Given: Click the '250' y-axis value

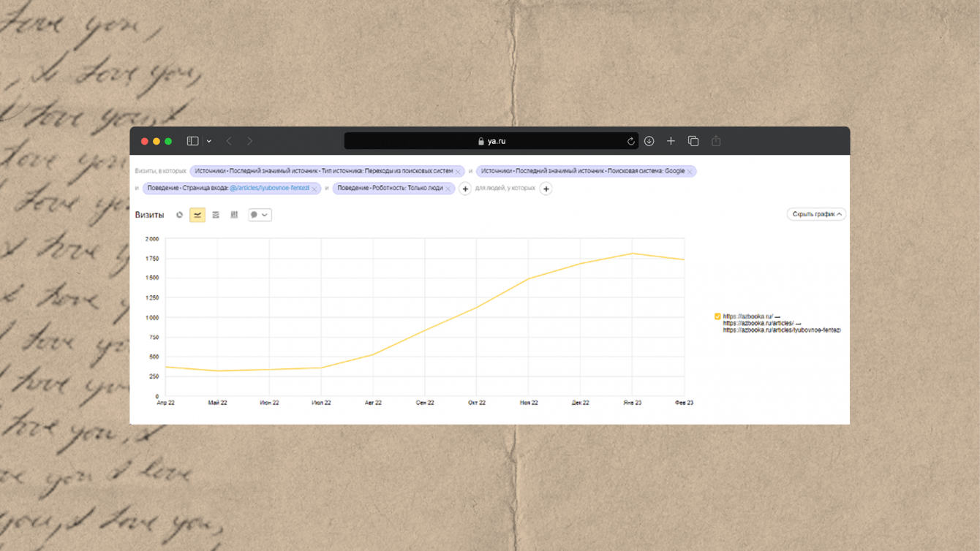Looking at the screenshot, I should [154, 377].
